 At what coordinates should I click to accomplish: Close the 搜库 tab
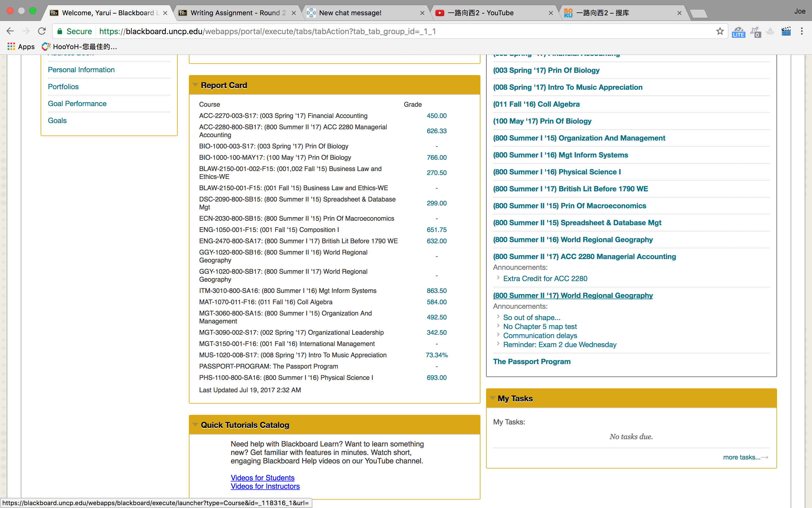tap(679, 13)
